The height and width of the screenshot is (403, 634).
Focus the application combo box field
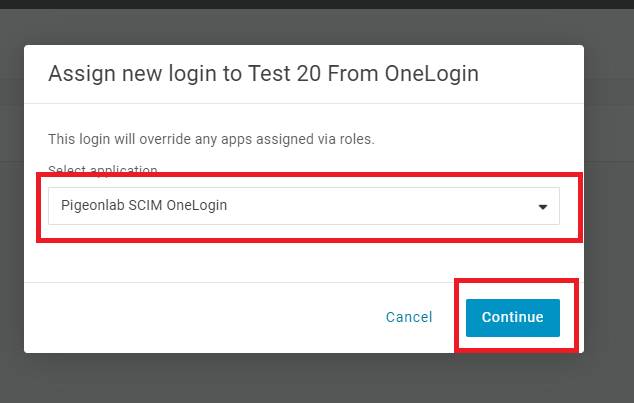coord(304,206)
